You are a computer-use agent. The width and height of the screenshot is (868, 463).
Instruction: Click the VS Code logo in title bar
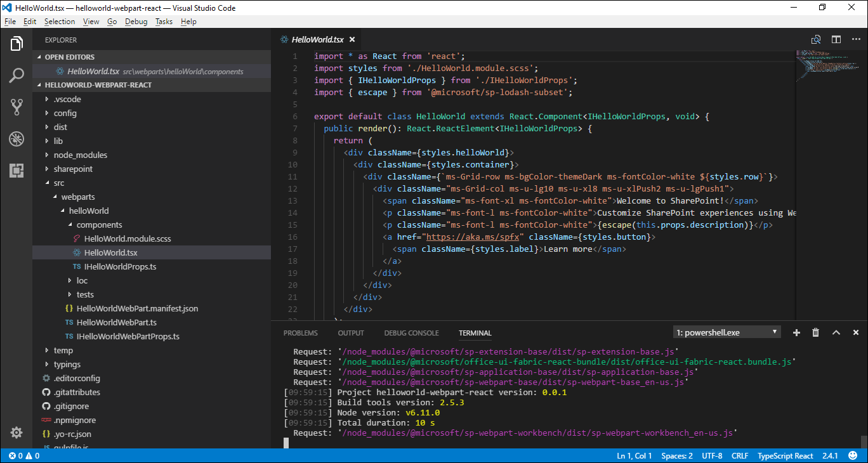8,8
